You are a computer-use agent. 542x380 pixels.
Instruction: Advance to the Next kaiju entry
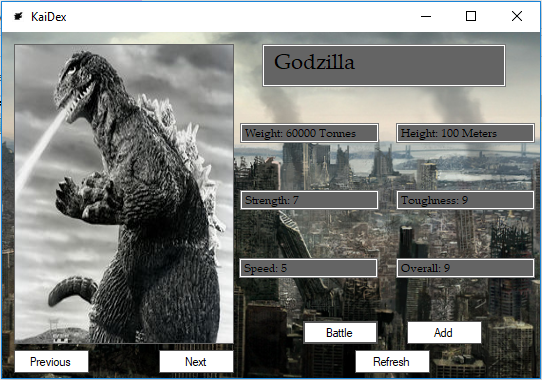click(x=196, y=362)
